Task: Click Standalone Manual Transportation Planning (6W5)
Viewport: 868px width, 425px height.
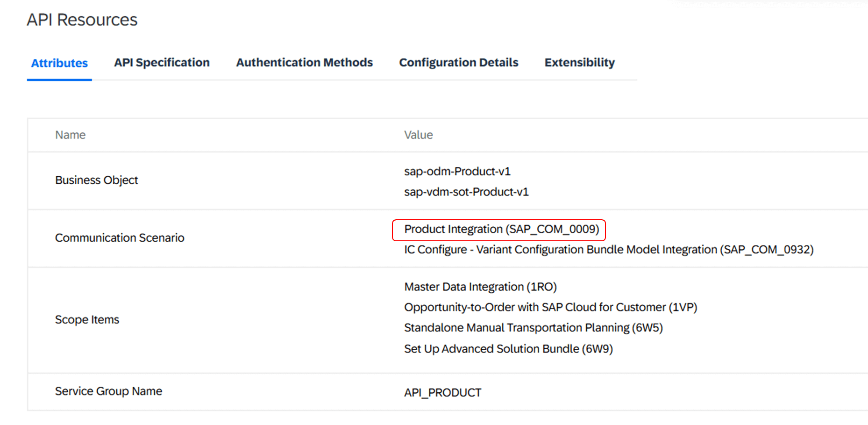Action: [533, 328]
